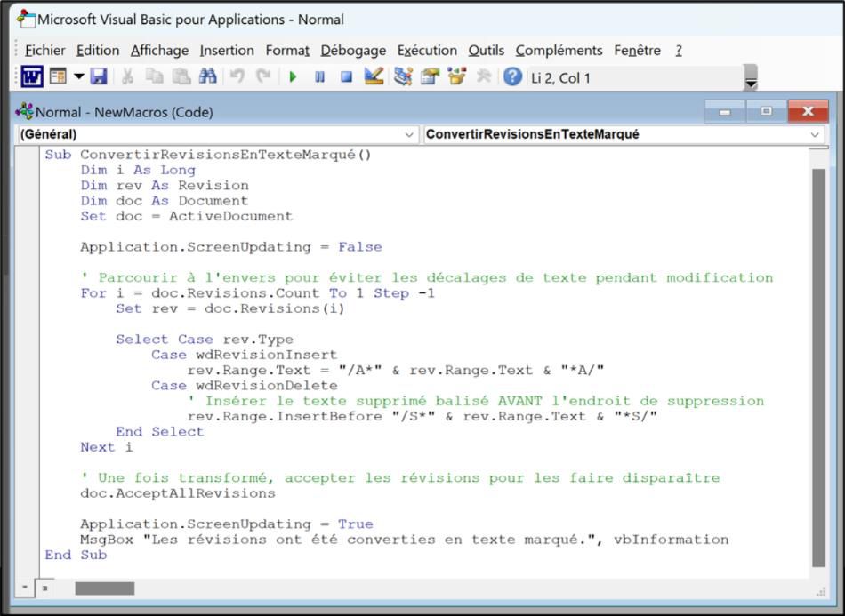
Task: Open Find with the binoculars icon
Action: pos(207,77)
